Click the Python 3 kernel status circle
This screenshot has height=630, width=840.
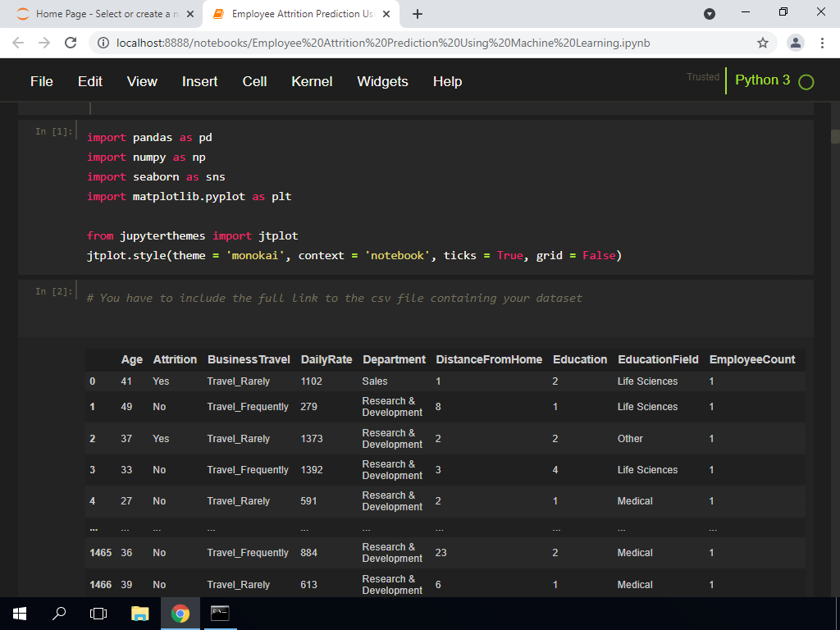coord(806,82)
